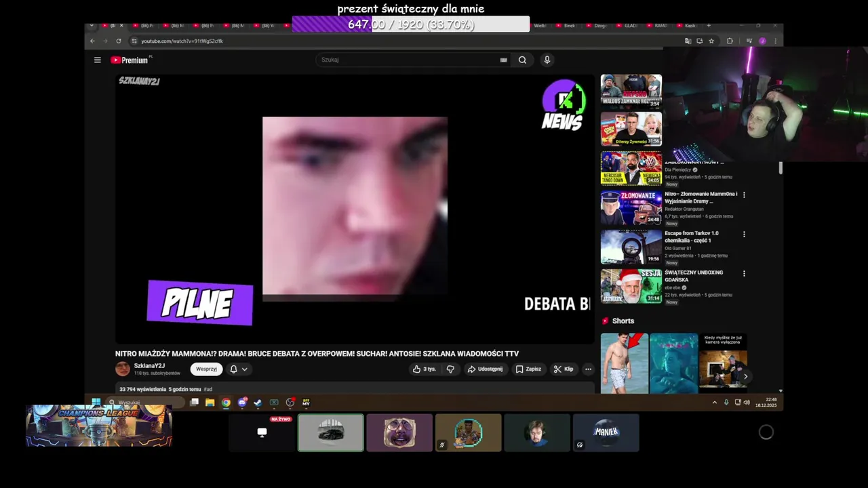Open Nitro– Złomowanie MammOna video title

pos(701,197)
